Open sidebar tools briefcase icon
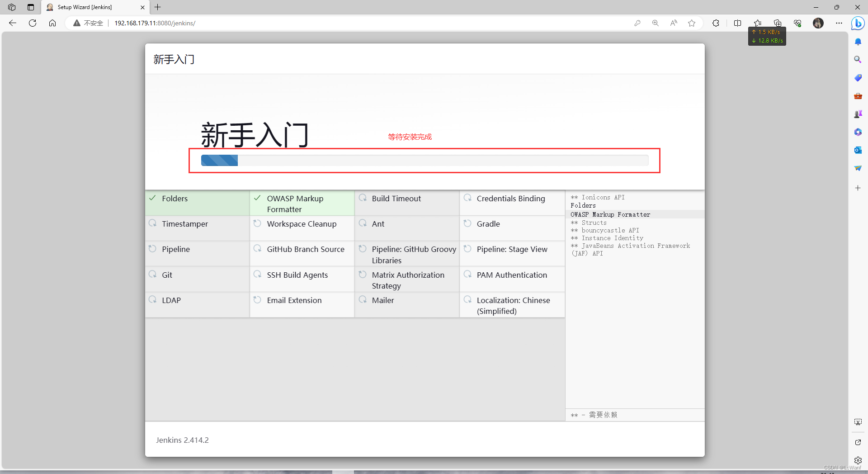This screenshot has height=474, width=868. (x=858, y=96)
